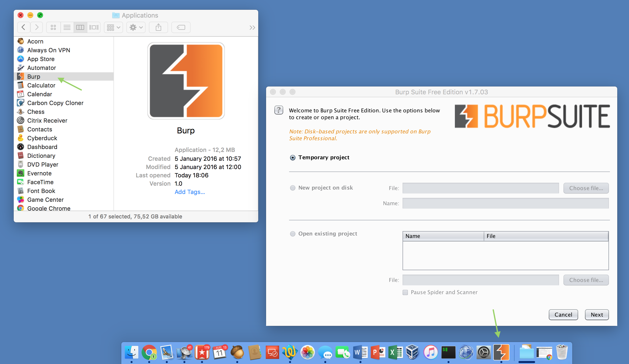Click the Finder Edit Tags button
The image size is (629, 364).
[181, 27]
